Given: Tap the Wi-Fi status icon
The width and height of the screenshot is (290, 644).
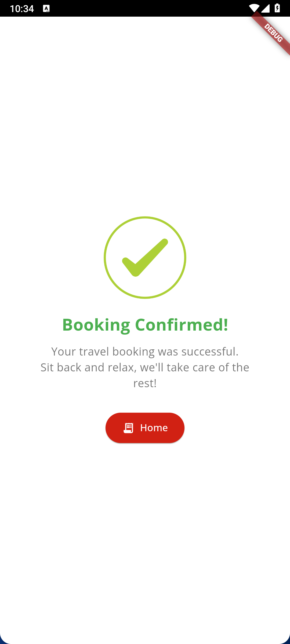Looking at the screenshot, I should [x=254, y=8].
